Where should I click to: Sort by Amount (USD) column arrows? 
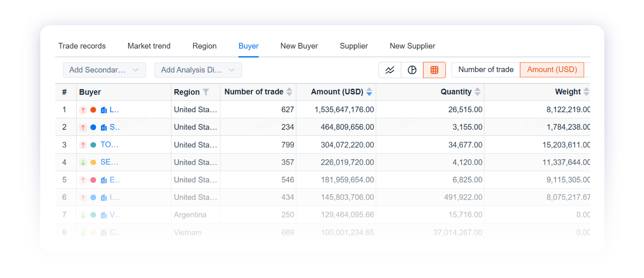coord(369,92)
